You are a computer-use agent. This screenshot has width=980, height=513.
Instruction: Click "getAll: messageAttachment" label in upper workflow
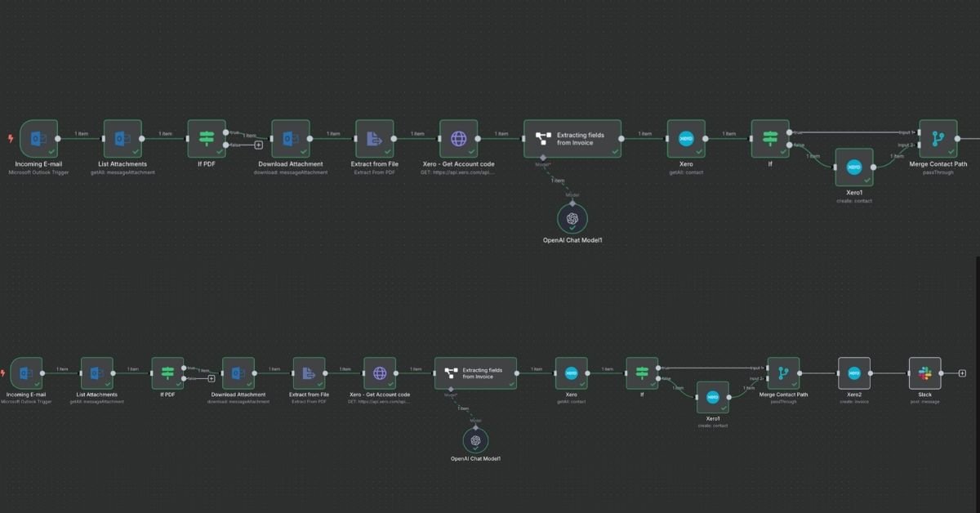pyautogui.click(x=122, y=172)
